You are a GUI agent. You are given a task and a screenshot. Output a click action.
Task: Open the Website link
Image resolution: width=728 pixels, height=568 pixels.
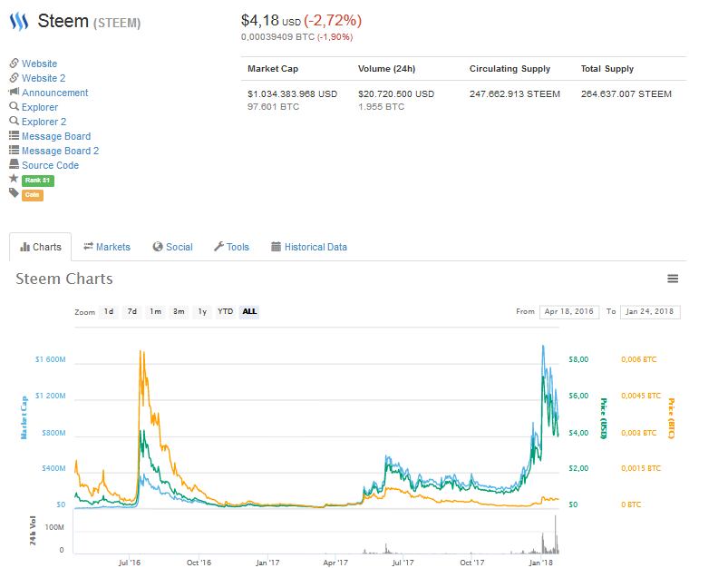[40, 64]
